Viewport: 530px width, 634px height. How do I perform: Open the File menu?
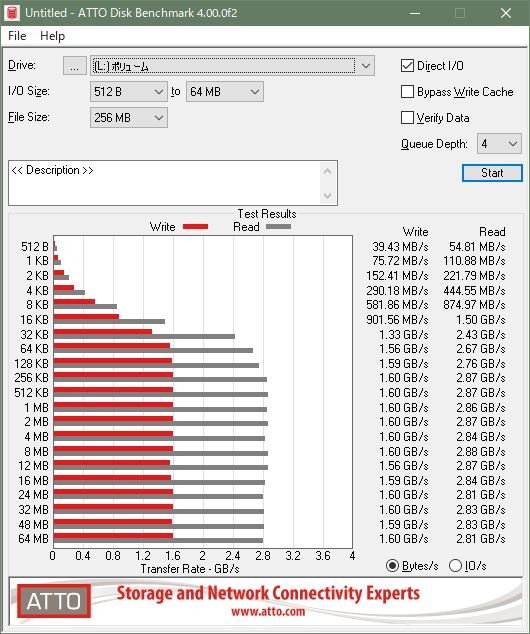[x=17, y=36]
